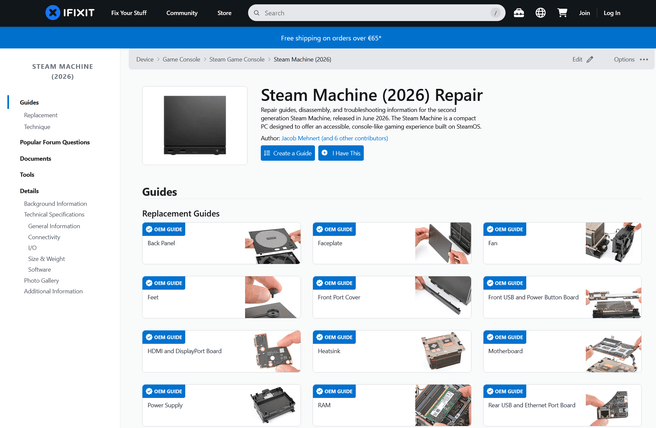Click the Log In link

point(612,13)
